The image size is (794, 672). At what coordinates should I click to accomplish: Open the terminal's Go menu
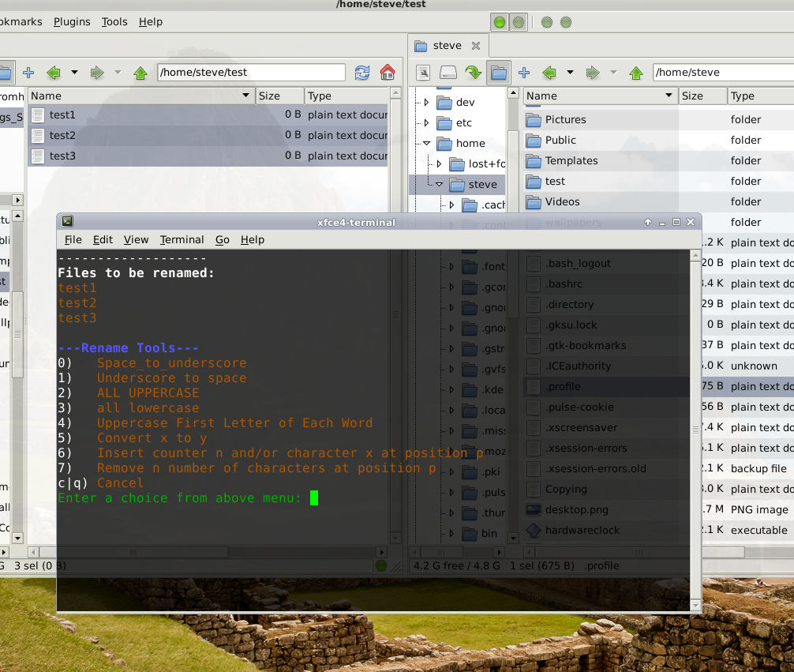click(x=223, y=240)
